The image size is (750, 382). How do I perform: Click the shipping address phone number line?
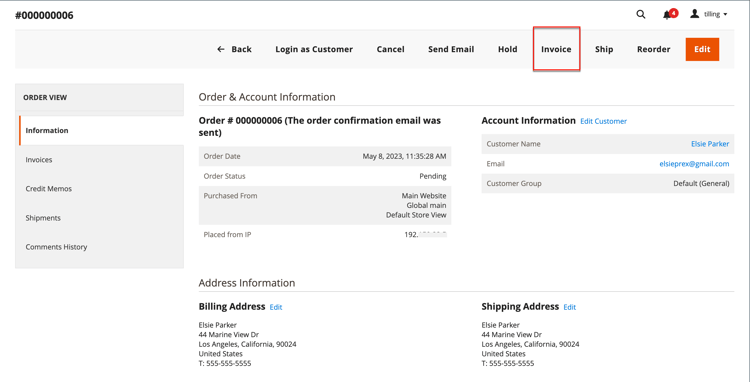click(x=508, y=363)
